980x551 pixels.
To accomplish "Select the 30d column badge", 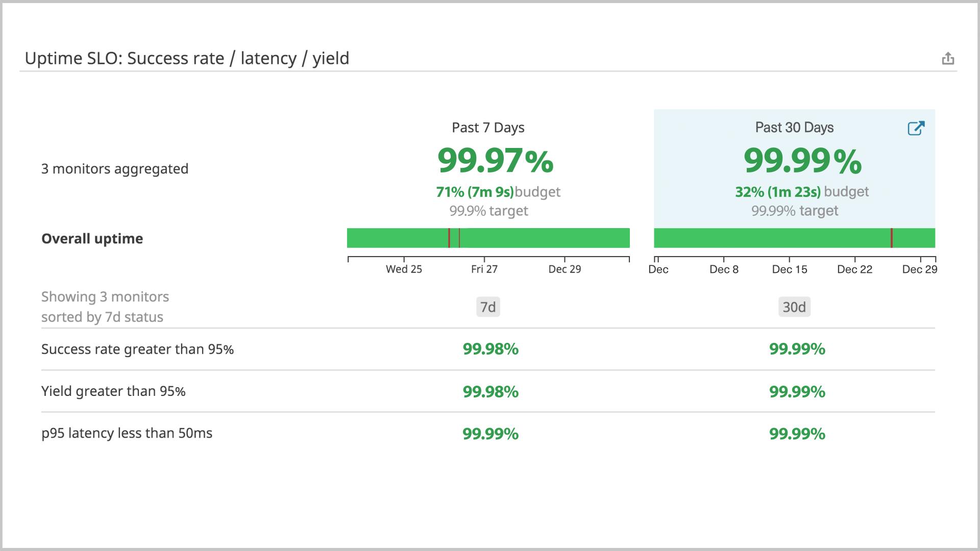I will click(x=794, y=307).
